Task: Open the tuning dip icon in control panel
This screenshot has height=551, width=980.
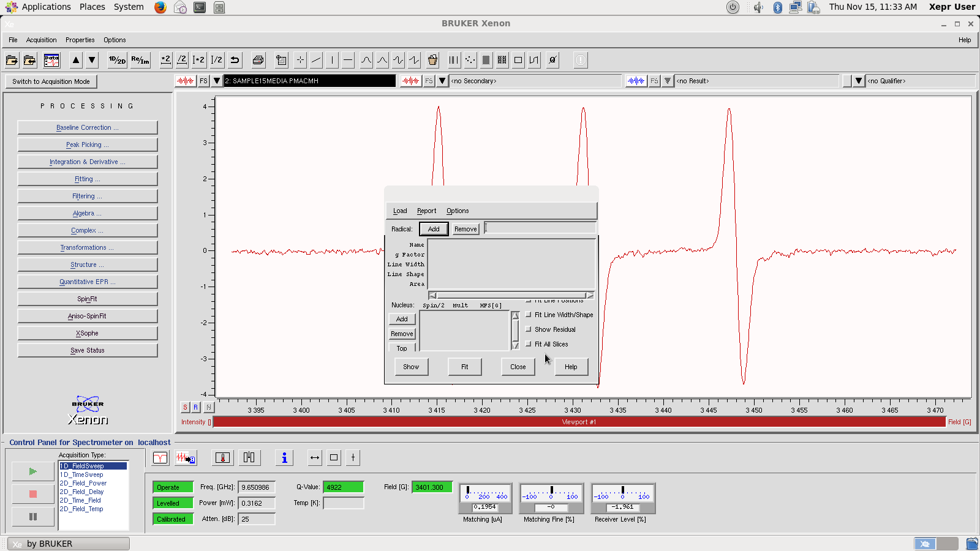Action: 160,458
